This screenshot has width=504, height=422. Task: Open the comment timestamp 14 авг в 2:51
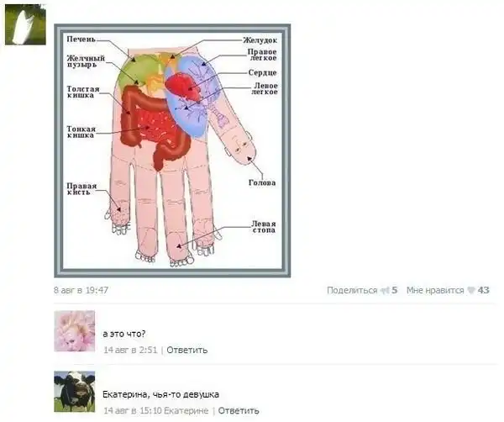(x=130, y=350)
